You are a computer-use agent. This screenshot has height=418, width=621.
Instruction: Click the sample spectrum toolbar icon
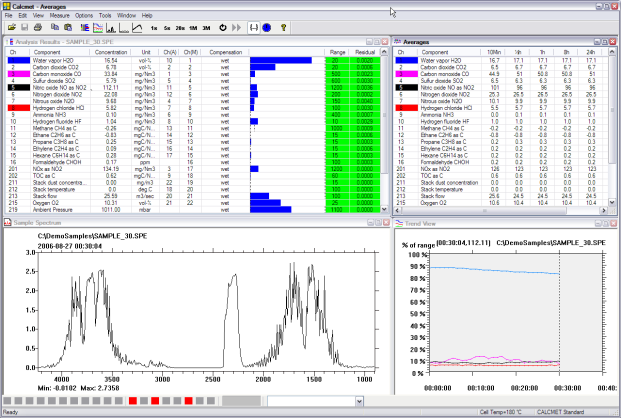click(111, 27)
